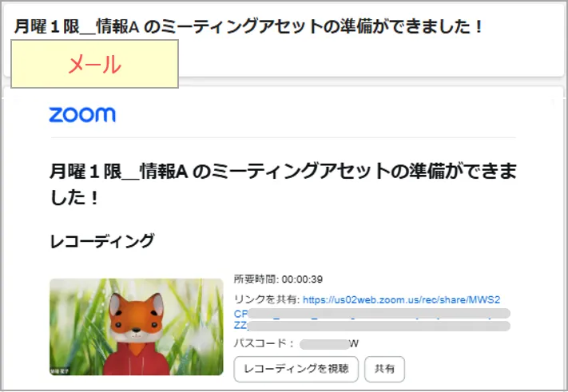Click the 共有 button
The height and width of the screenshot is (392, 568).
(x=384, y=369)
